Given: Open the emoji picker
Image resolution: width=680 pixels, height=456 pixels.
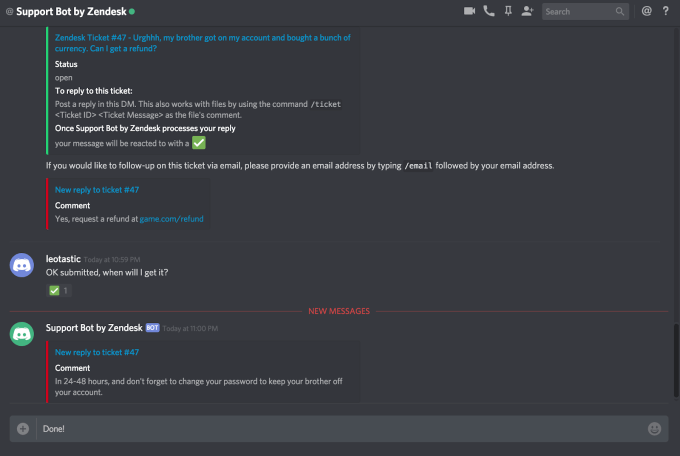Looking at the screenshot, I should click(655, 429).
